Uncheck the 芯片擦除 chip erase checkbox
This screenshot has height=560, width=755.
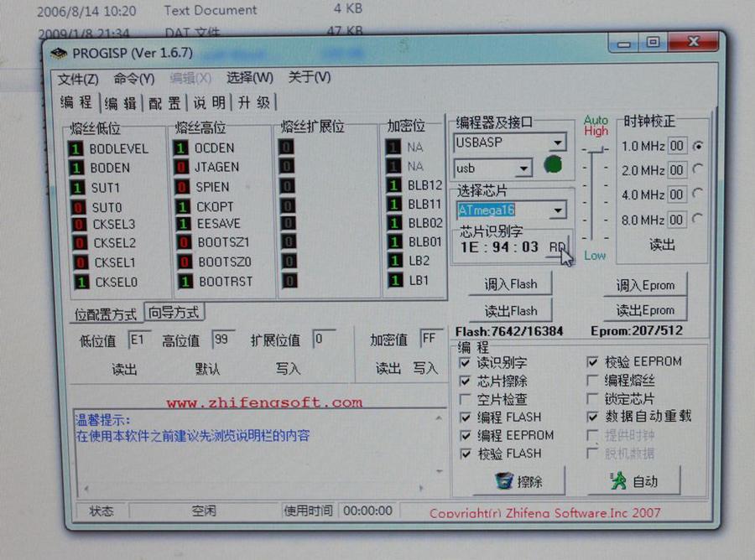(466, 381)
